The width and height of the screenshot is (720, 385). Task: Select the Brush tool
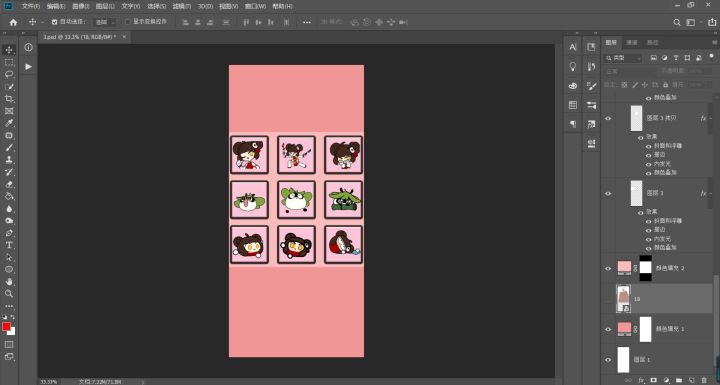pyautogui.click(x=9, y=147)
